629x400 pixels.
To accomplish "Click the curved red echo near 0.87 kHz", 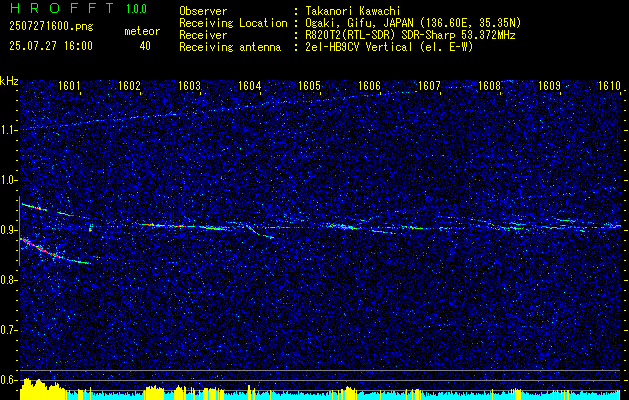I will (x=42, y=249).
